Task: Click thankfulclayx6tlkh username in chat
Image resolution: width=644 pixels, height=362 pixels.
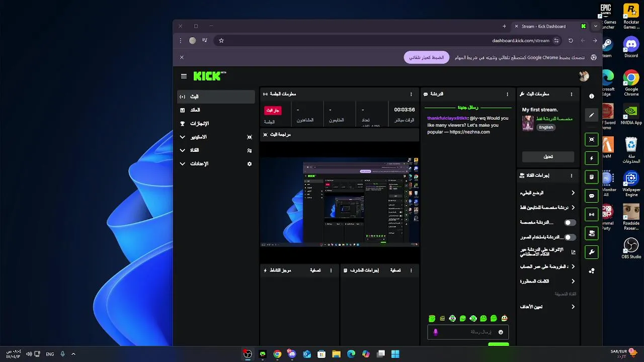Action: (x=447, y=118)
